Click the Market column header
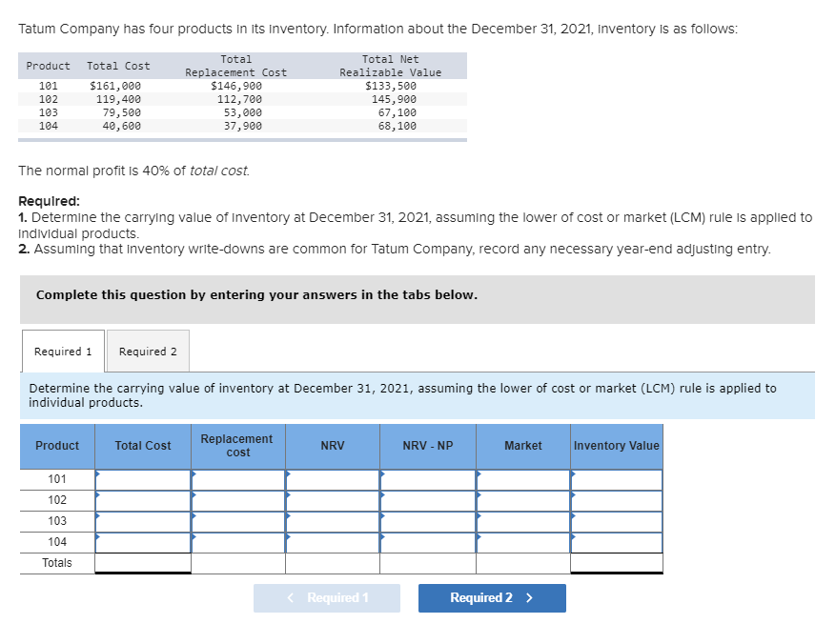The width and height of the screenshot is (836, 644). [523, 446]
